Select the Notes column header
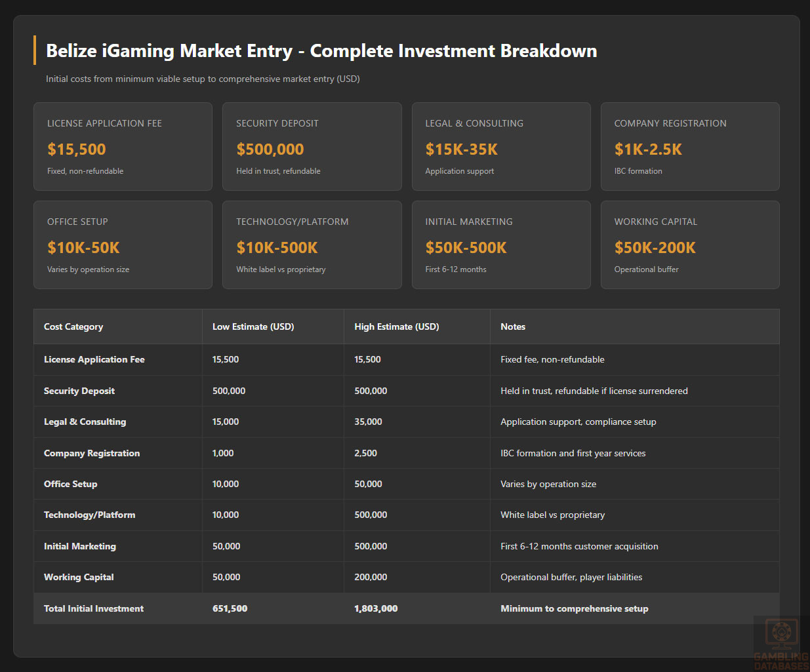 pyautogui.click(x=513, y=326)
